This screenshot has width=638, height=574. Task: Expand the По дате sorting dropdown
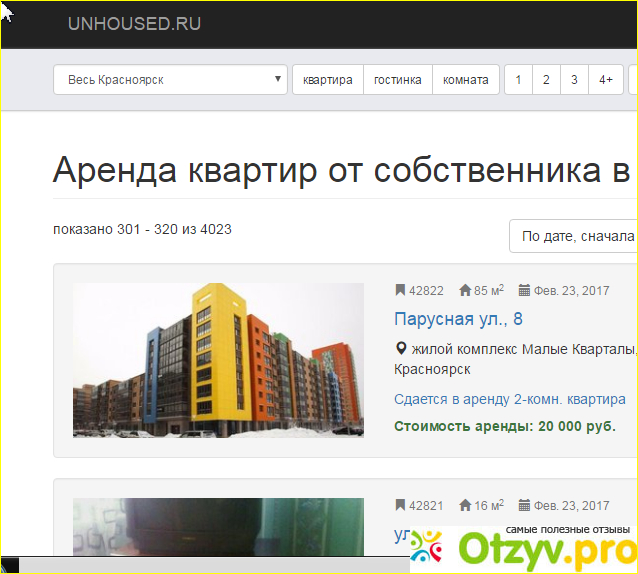tap(574, 237)
